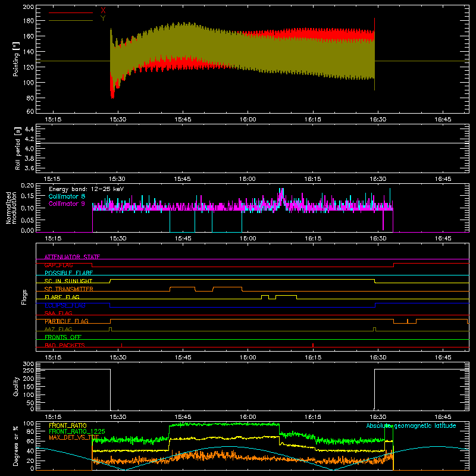
Task: Click the red X legend label
Action: click(103, 11)
